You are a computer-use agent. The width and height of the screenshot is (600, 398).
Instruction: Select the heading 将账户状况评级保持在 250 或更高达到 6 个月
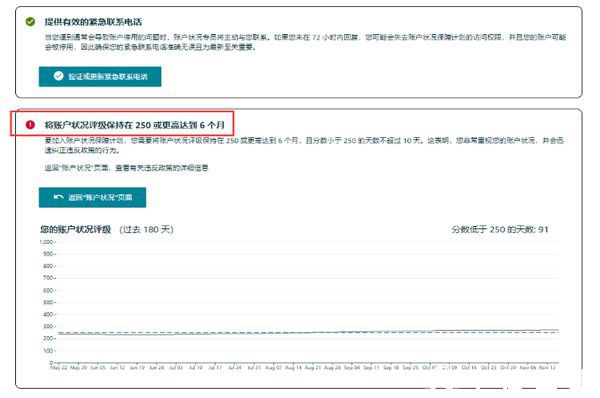[x=134, y=125]
